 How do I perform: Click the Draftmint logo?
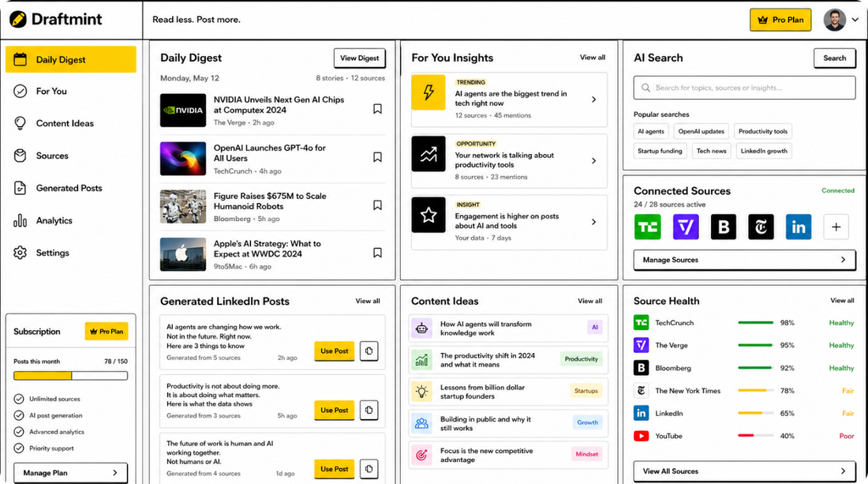point(55,20)
